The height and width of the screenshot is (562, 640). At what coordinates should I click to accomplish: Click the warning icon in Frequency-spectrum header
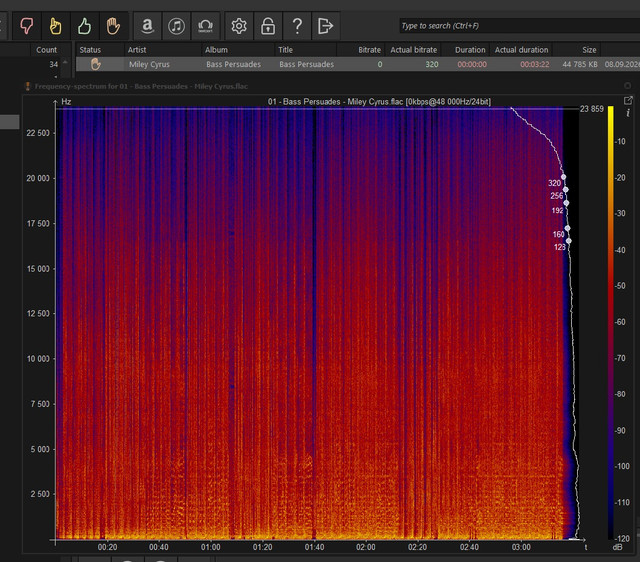tap(28, 86)
